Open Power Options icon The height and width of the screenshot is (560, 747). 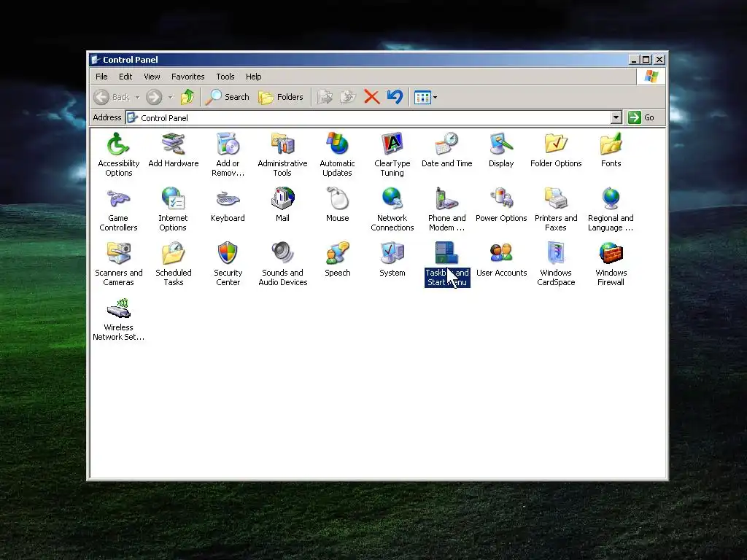[x=501, y=198]
